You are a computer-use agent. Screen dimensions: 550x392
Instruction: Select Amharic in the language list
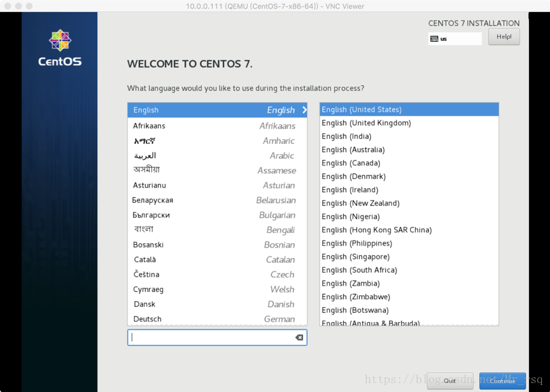pos(217,141)
